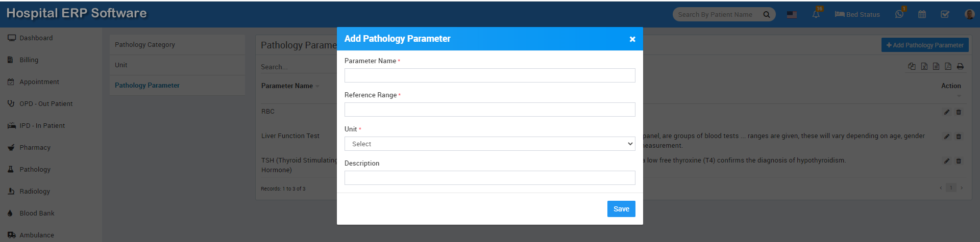The width and height of the screenshot is (980, 242).
Task: Open Pathology in the sidebar
Action: click(x=35, y=170)
